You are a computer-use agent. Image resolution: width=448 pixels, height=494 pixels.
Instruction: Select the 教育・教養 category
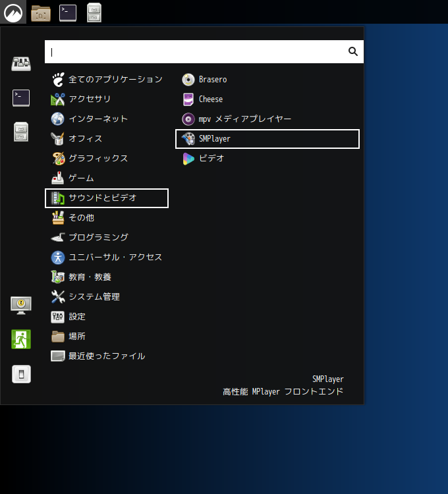(107, 277)
